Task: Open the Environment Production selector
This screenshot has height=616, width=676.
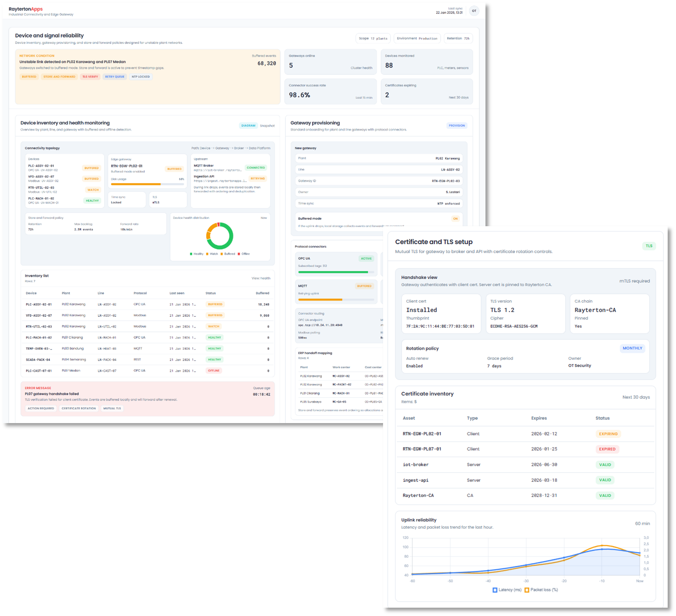Action: (x=417, y=38)
